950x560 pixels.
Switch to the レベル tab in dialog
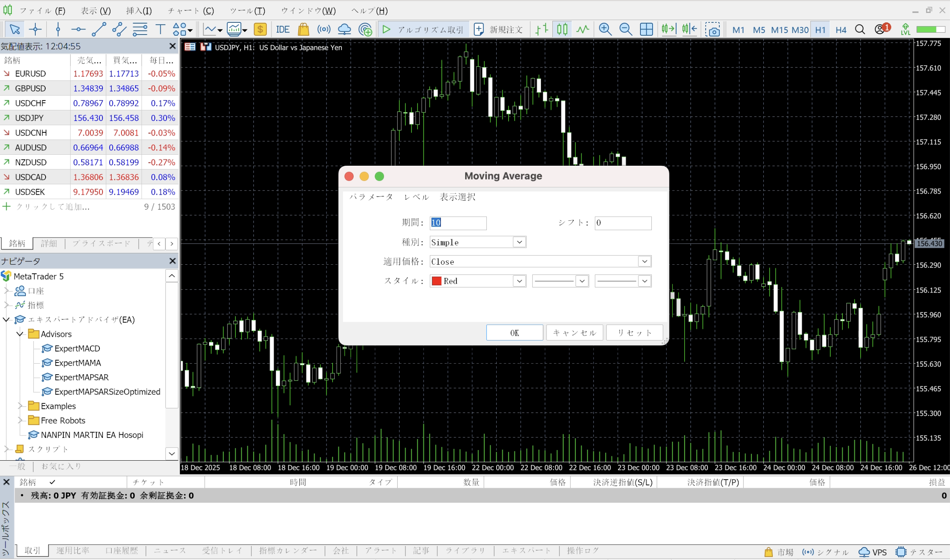click(416, 197)
